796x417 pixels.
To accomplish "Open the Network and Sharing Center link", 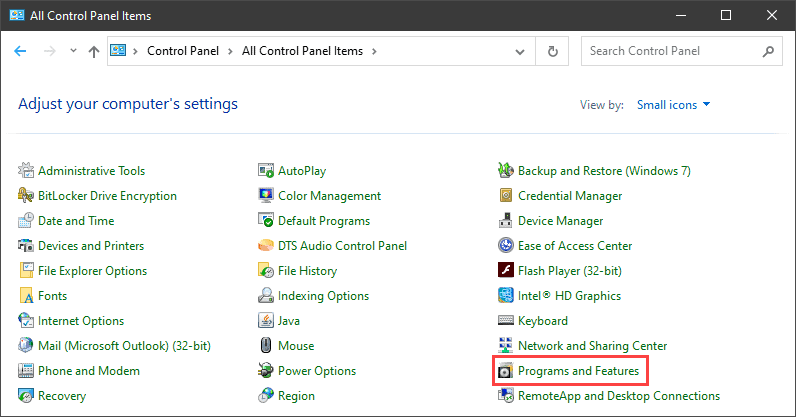I will point(592,346).
